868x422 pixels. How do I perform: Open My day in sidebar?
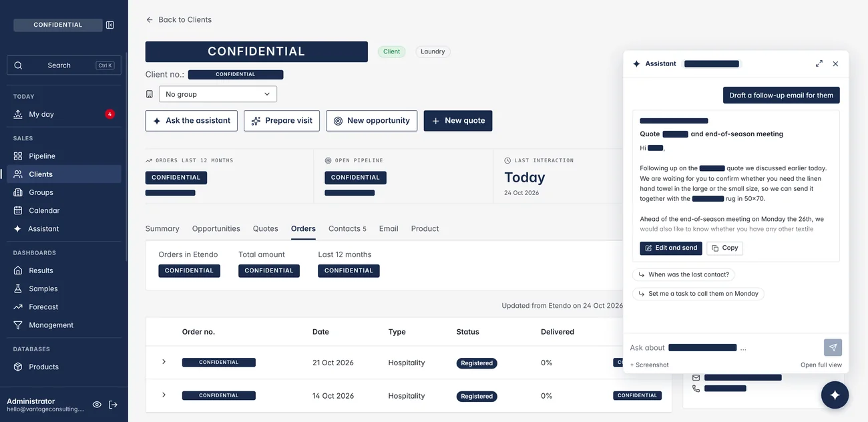coord(64,114)
